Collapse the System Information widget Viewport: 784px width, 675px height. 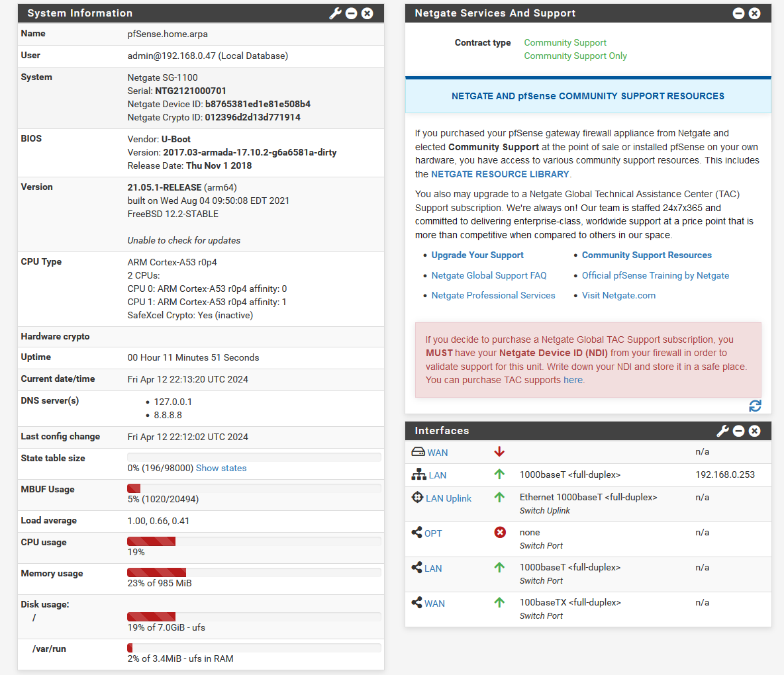pyautogui.click(x=352, y=13)
